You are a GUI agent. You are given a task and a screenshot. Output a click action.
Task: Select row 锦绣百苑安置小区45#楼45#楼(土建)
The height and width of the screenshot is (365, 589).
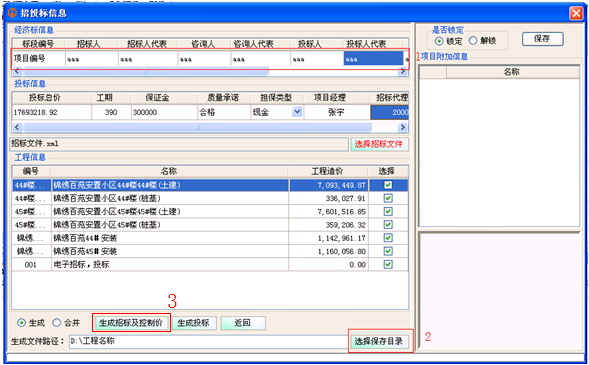point(210,211)
